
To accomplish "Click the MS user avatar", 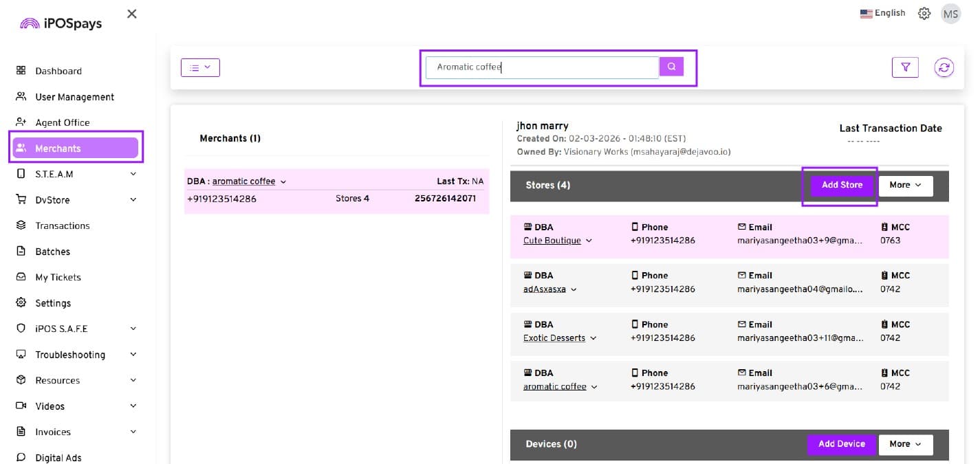I will click(950, 14).
